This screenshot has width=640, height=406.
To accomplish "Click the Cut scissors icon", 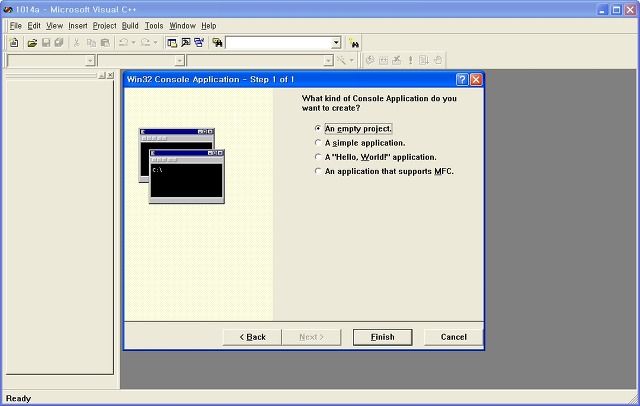I will [76, 42].
